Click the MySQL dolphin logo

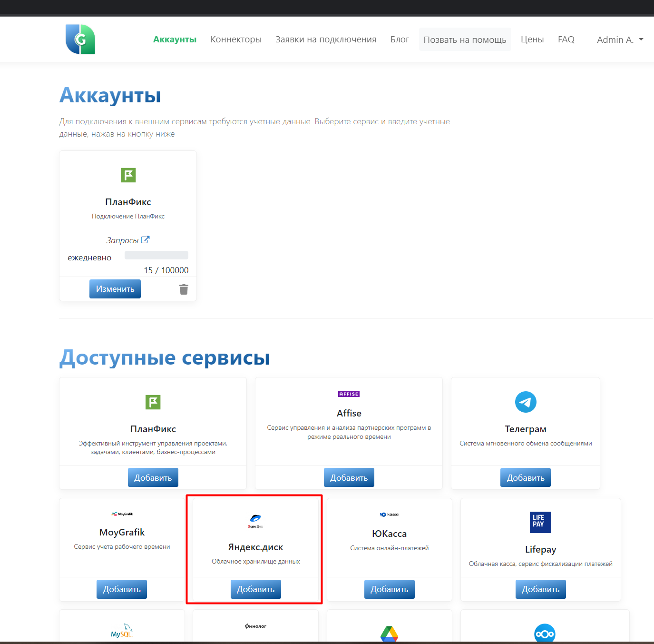pos(122,631)
